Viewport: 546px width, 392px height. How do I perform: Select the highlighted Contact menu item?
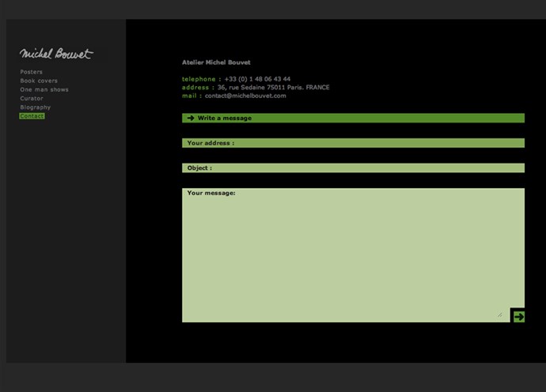pyautogui.click(x=32, y=116)
